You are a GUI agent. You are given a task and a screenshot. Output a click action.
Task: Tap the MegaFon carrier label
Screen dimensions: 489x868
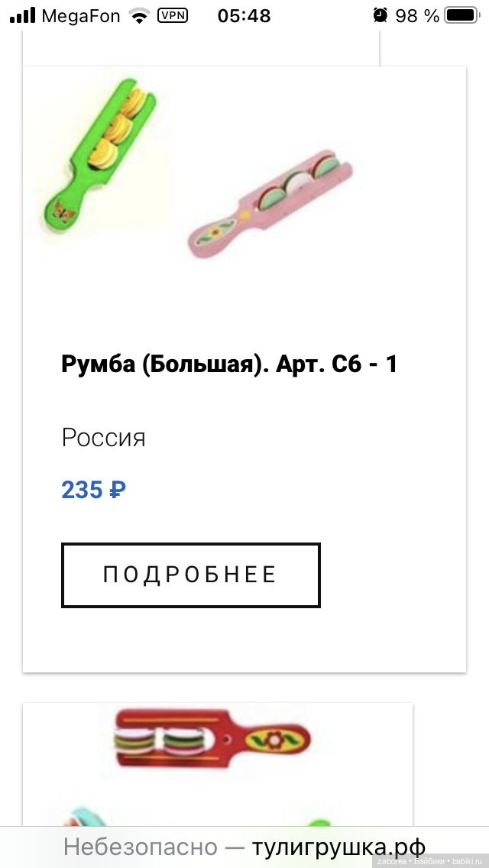pyautogui.click(x=81, y=15)
